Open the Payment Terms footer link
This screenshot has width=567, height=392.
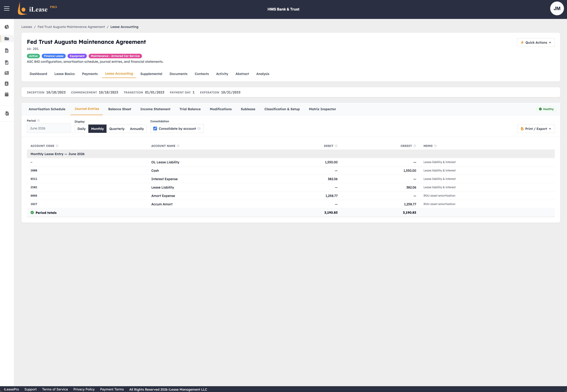[x=112, y=389]
